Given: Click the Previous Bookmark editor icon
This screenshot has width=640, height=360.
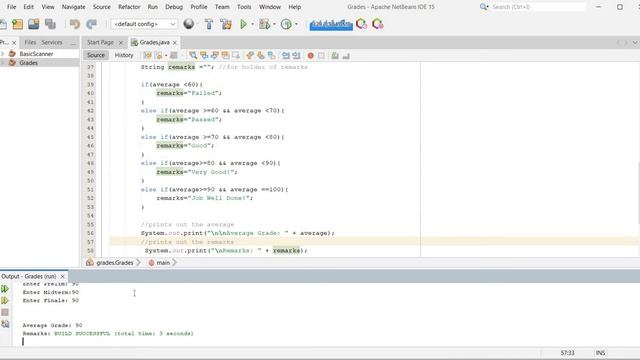Looking at the screenshot, I should click(250, 56).
